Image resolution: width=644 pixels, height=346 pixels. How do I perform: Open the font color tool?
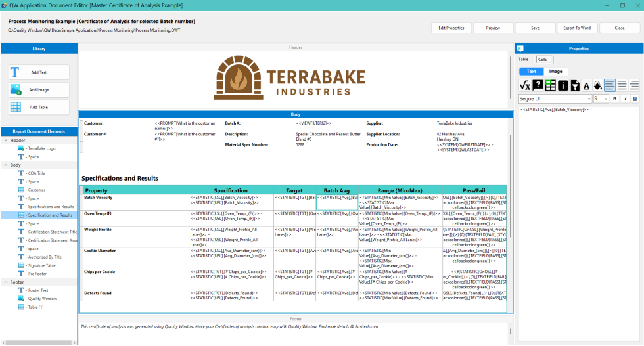(586, 85)
